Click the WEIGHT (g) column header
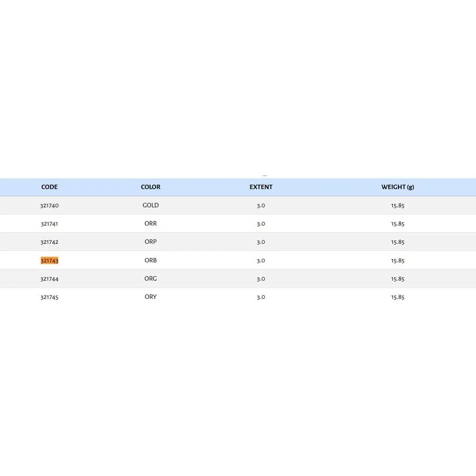 (x=397, y=187)
